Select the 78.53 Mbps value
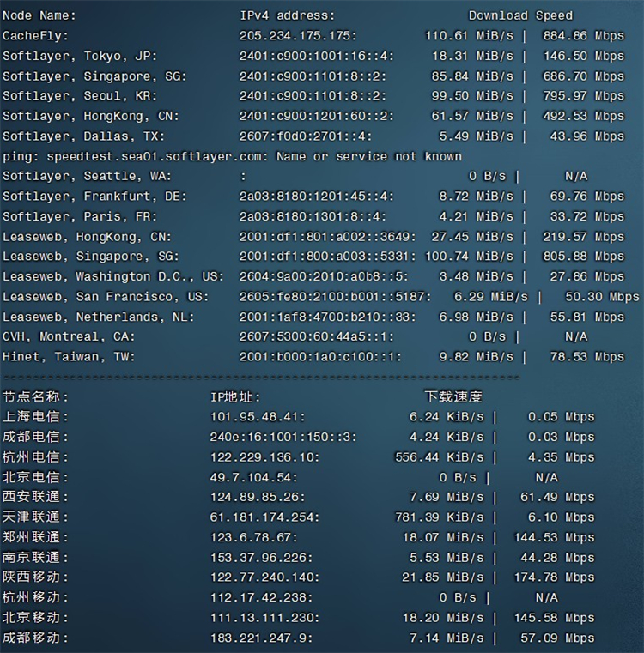The image size is (644, 653). tap(587, 357)
